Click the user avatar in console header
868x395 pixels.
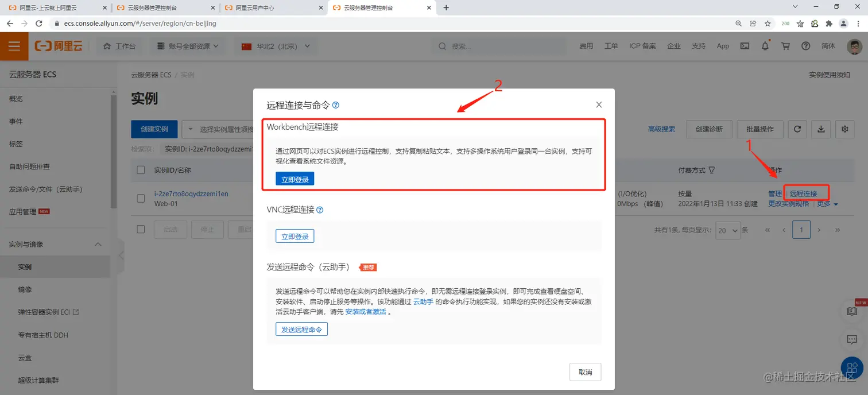coord(855,47)
